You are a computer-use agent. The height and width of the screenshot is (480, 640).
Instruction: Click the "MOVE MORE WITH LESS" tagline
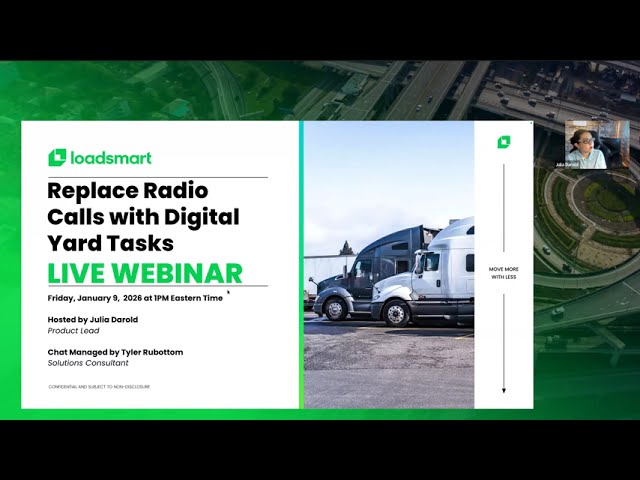click(504, 273)
